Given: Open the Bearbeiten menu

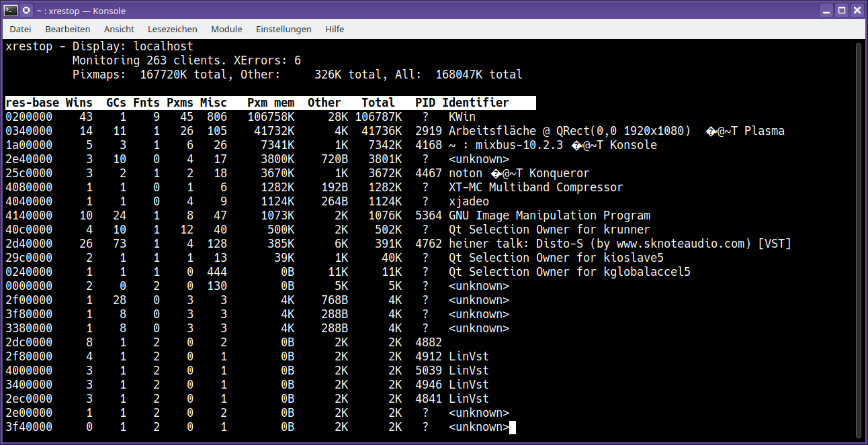Looking at the screenshot, I should tap(68, 30).
